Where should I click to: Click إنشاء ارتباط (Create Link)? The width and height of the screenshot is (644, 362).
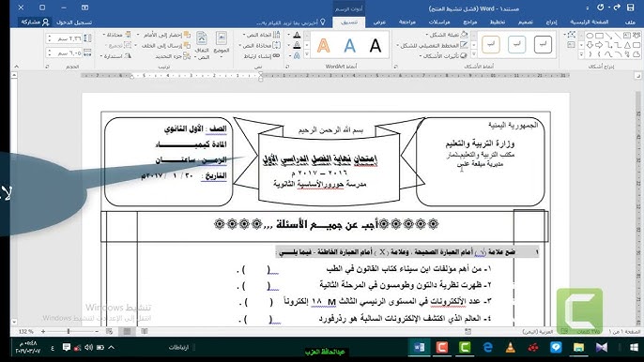click(x=262, y=55)
